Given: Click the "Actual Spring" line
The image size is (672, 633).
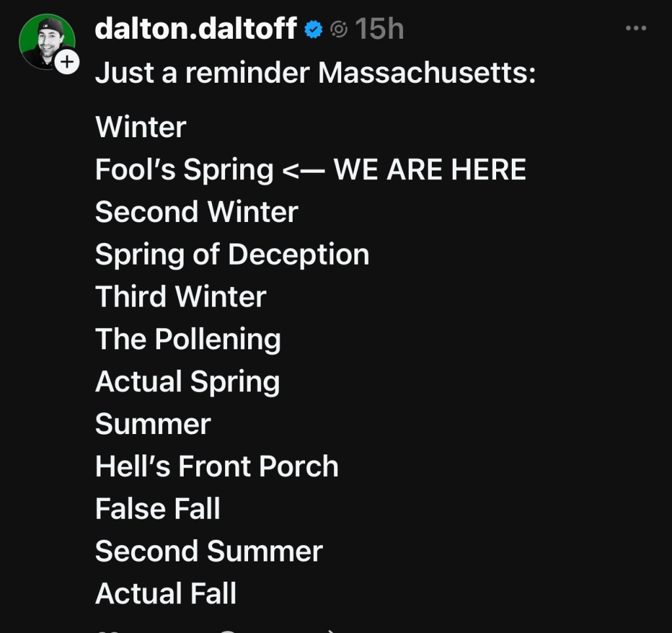Looking at the screenshot, I should tap(187, 382).
